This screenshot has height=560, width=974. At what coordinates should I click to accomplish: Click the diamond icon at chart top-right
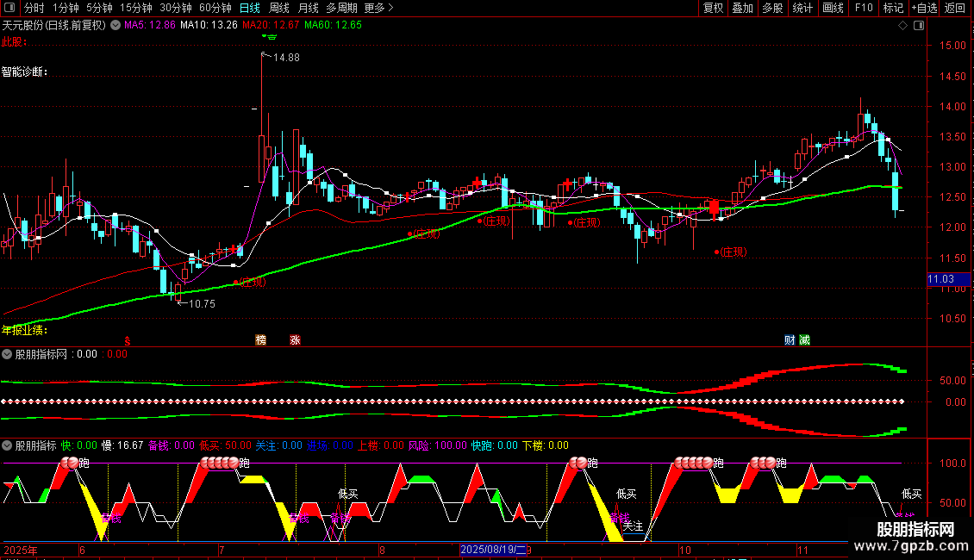coord(903,26)
